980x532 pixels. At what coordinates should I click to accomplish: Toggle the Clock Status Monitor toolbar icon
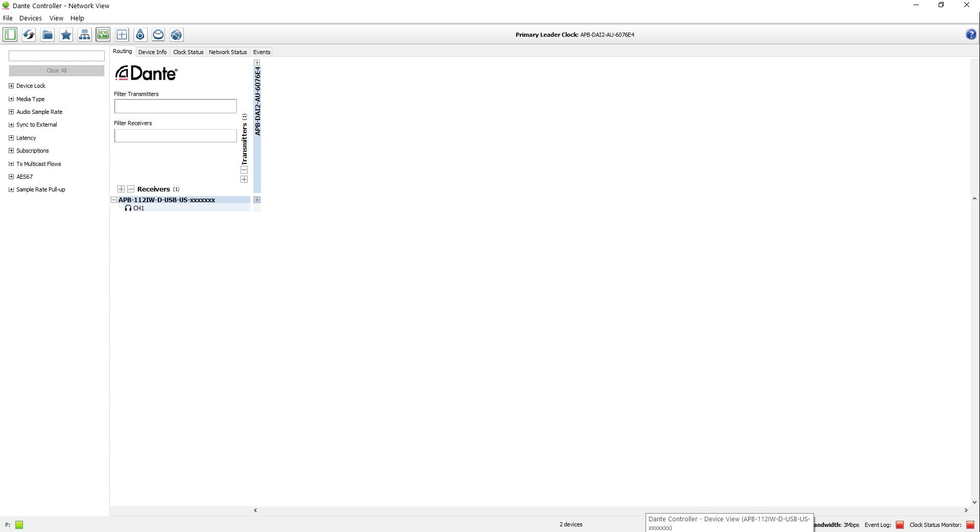tap(103, 35)
